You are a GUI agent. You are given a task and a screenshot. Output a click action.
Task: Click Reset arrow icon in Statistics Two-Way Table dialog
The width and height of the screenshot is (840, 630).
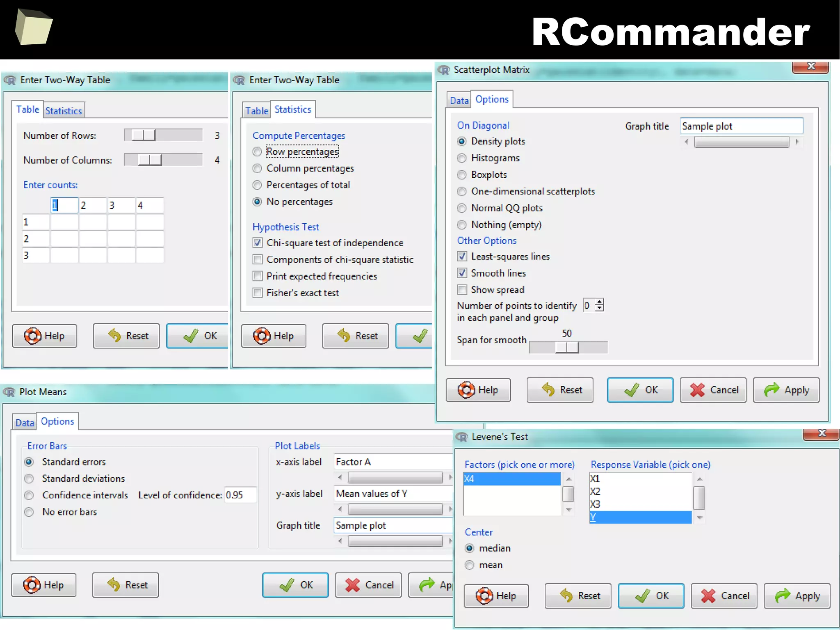click(344, 335)
